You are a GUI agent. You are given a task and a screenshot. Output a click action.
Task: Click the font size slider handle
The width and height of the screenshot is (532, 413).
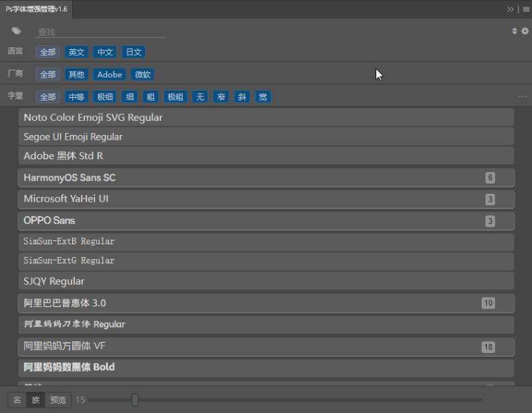(x=135, y=400)
